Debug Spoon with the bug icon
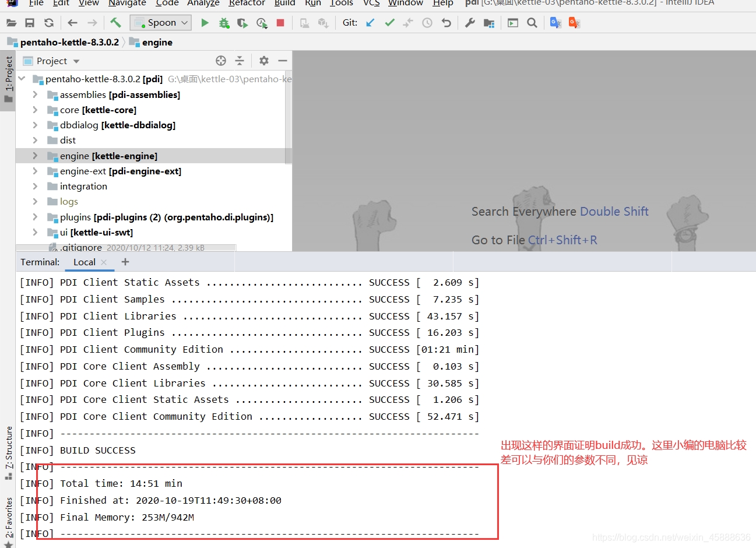756x548 pixels. pos(224,23)
